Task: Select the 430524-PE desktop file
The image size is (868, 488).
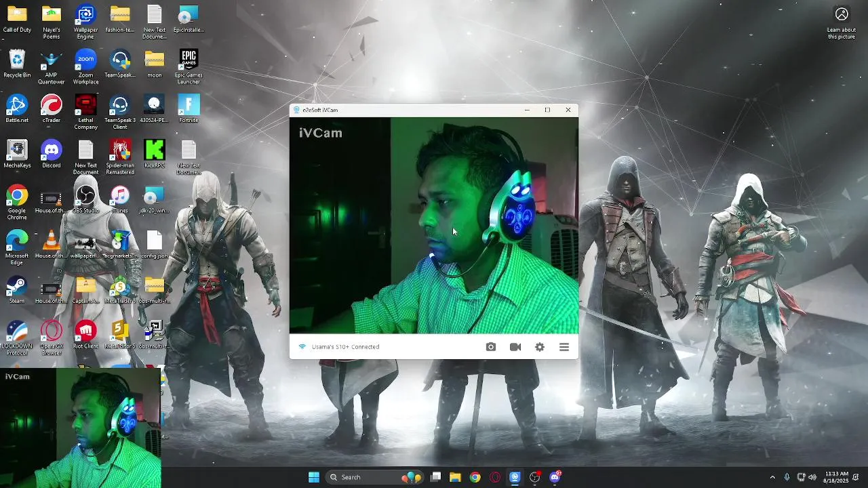Action: (x=155, y=110)
